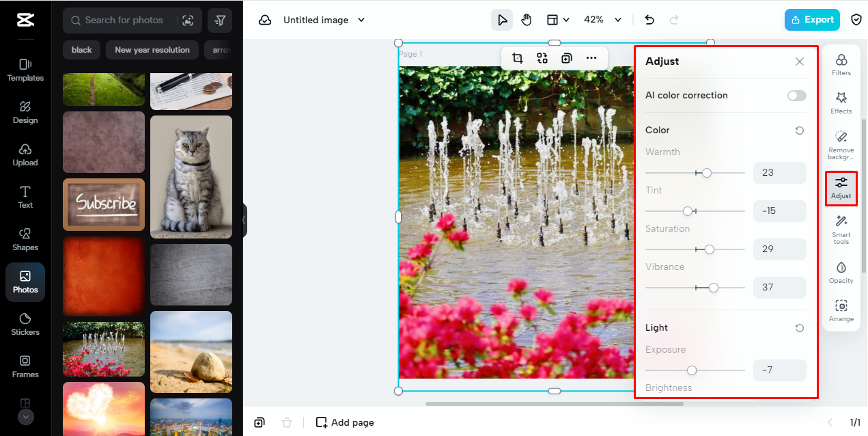Click the replace image icon in floating toolbar
The image size is (868, 436).
click(x=542, y=58)
